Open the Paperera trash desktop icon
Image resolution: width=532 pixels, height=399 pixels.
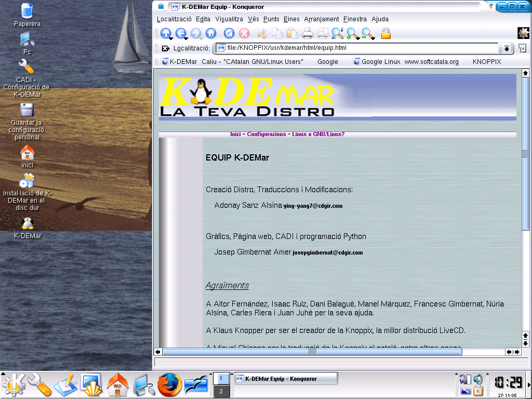click(x=27, y=15)
